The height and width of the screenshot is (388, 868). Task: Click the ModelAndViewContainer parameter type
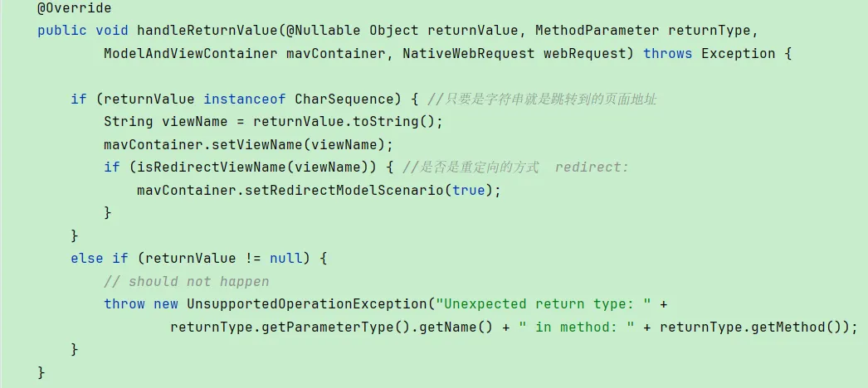190,54
